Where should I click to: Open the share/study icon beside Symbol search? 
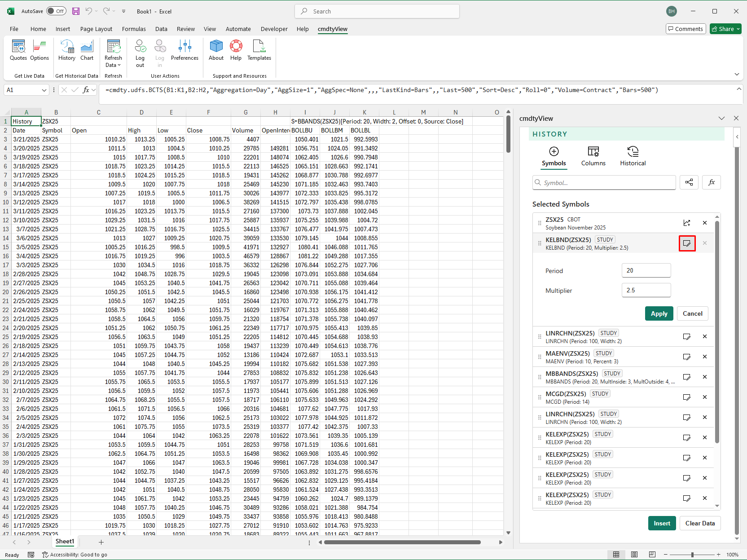(689, 182)
